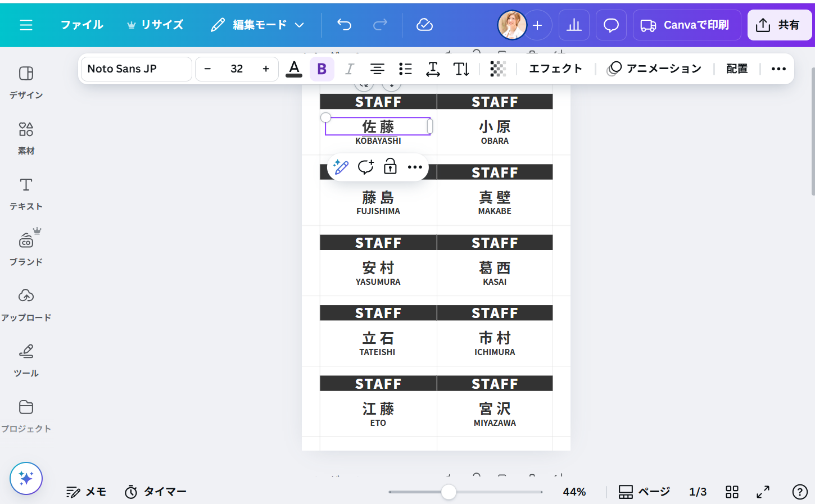Open the ファイル menu
Viewport: 815px width, 504px height.
(82, 25)
